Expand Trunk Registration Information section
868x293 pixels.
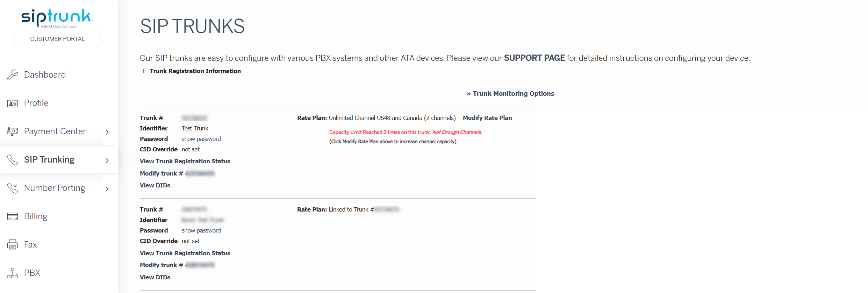191,71
